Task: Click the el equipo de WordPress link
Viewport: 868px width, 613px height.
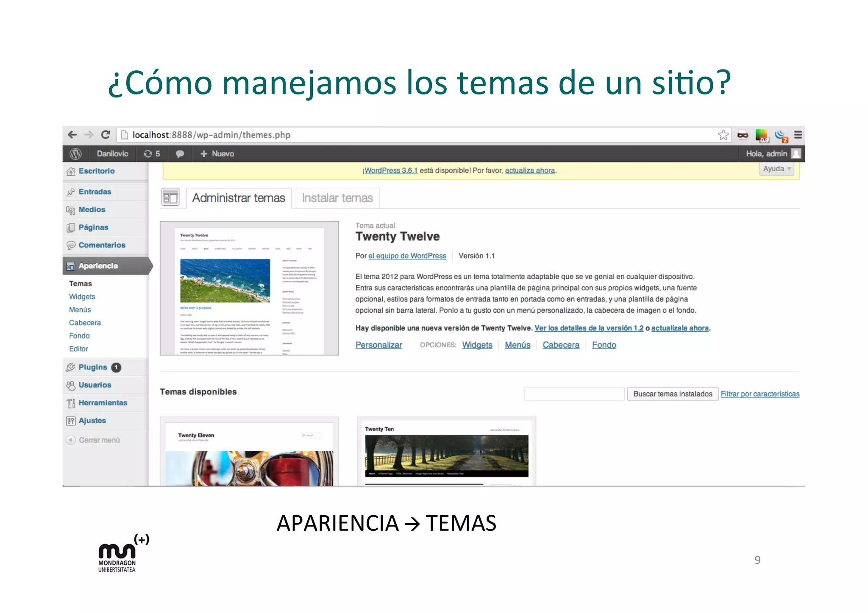Action: [x=407, y=256]
